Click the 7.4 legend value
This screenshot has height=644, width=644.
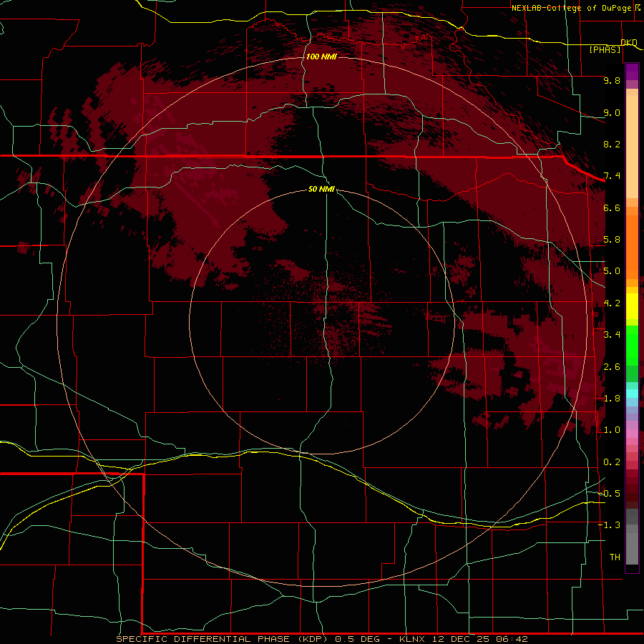coord(612,176)
